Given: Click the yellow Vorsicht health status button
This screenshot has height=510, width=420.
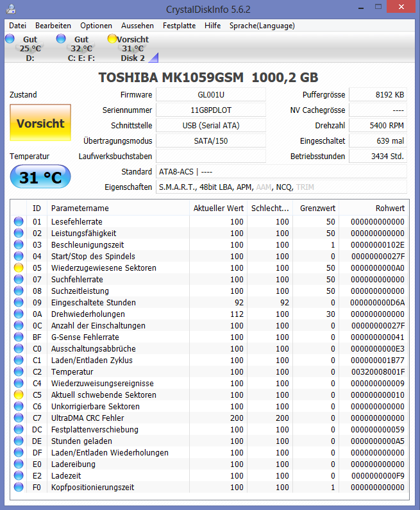Looking at the screenshot, I should [40, 123].
